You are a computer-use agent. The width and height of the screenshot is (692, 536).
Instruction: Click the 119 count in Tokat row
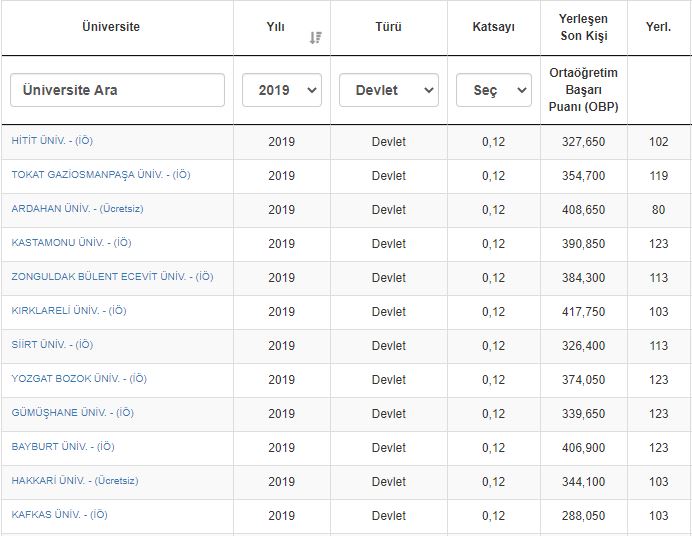pyautogui.click(x=658, y=176)
